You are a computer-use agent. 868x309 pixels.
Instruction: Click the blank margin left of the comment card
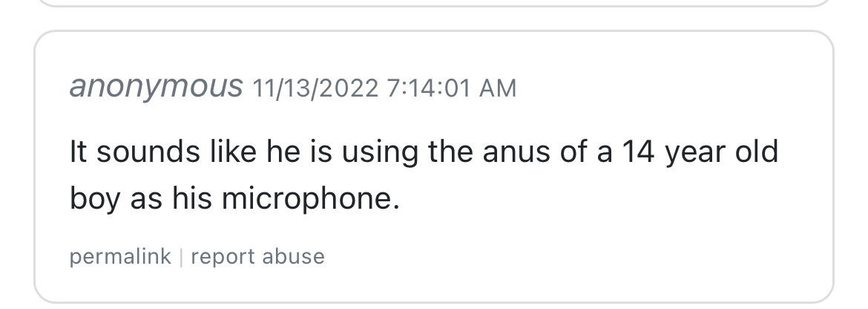click(16, 163)
